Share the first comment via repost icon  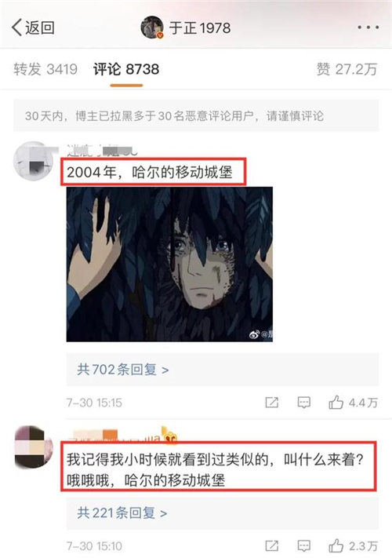coord(272,403)
